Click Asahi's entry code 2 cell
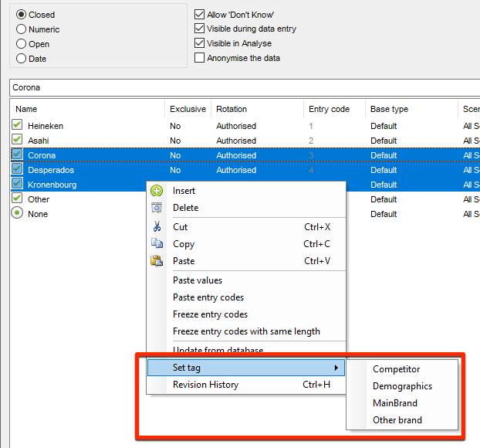 click(311, 141)
